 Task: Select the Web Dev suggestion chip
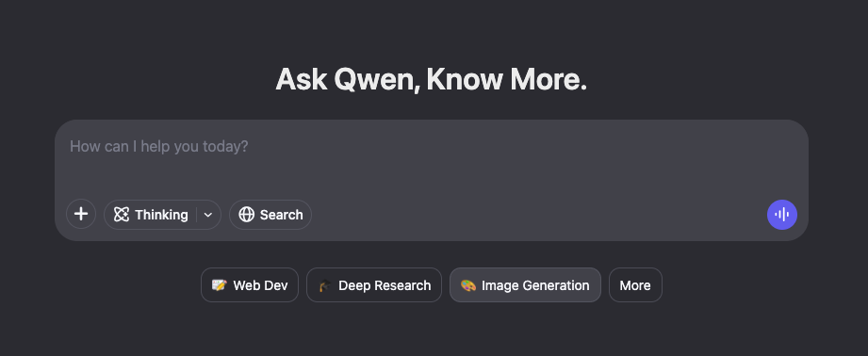coord(250,285)
